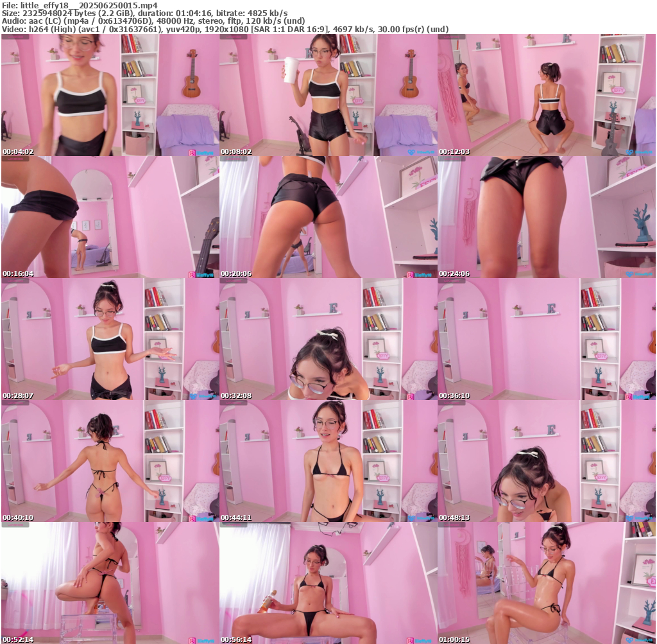Open the frame labeled 00:44:11
This screenshot has height=644, width=657.
pyautogui.click(x=328, y=461)
